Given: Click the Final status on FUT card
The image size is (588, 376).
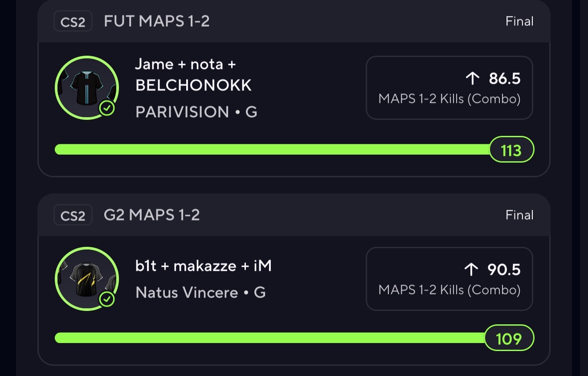Looking at the screenshot, I should 519,21.
